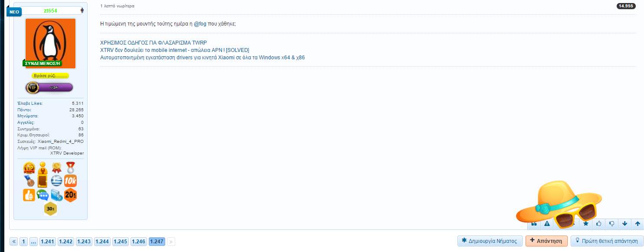Click the gold hexagon 30 badge
The height and width of the screenshot is (252, 644).
(x=50, y=209)
